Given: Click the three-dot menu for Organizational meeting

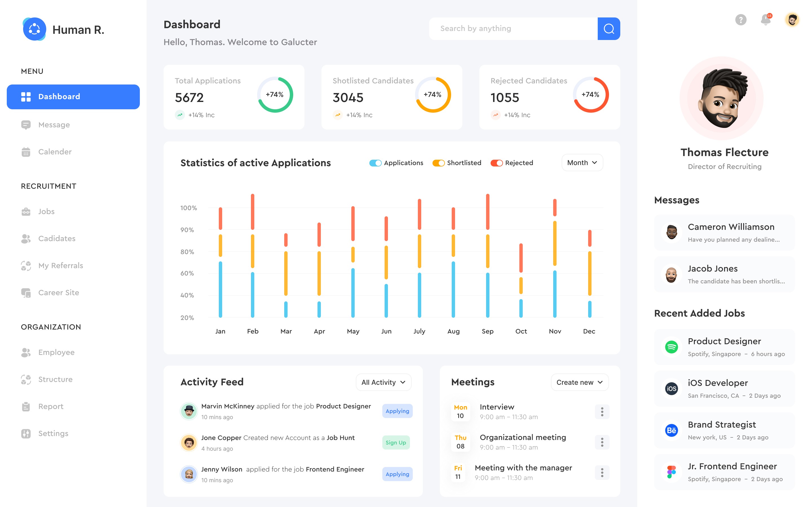Looking at the screenshot, I should [x=602, y=442].
